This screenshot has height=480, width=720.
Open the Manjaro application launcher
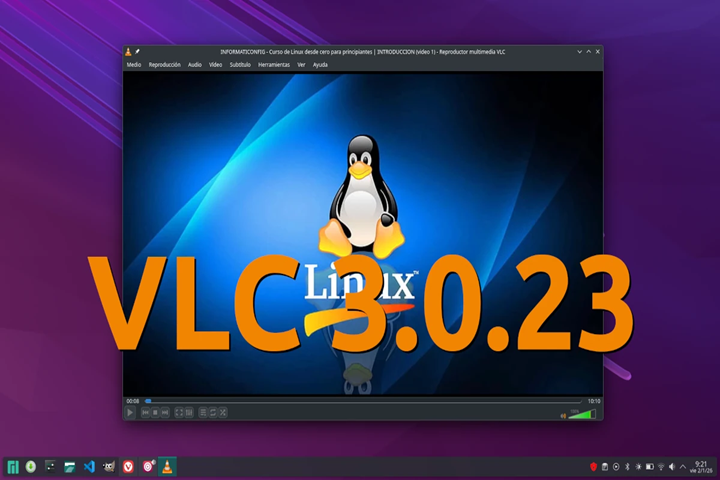[13, 467]
